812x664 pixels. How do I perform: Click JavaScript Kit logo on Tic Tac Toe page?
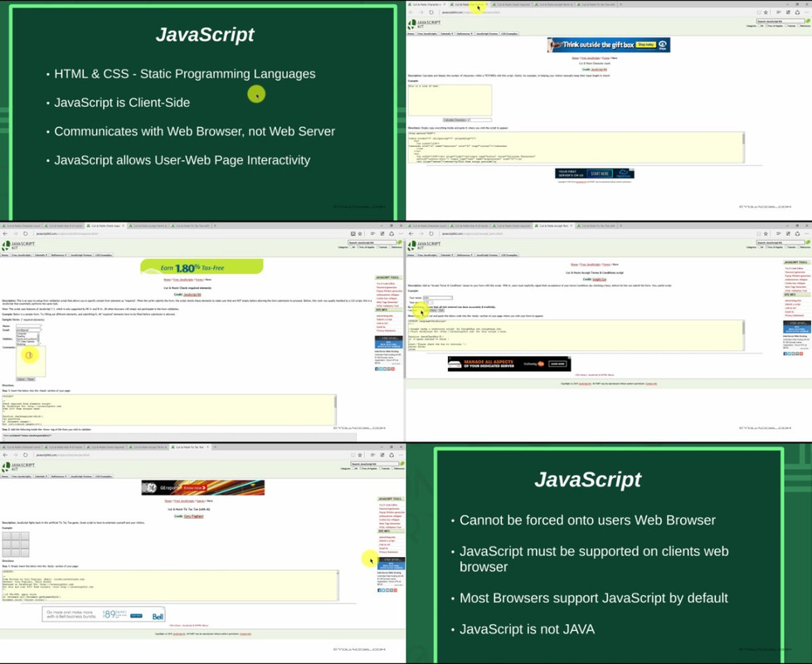(x=18, y=466)
